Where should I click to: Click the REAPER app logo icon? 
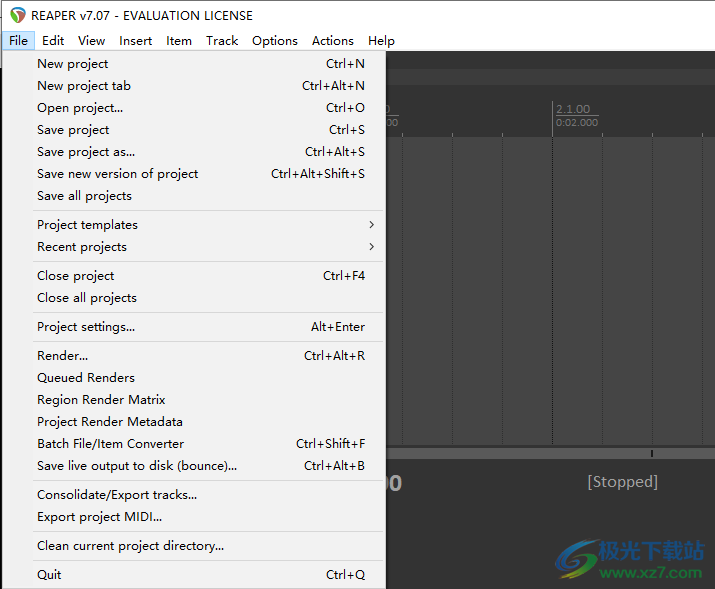[x=17, y=15]
